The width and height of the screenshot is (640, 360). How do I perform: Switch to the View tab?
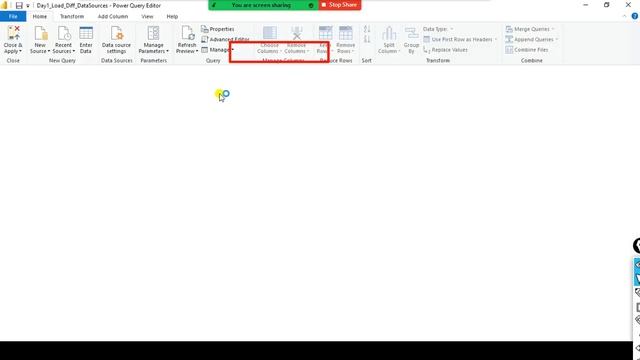pyautogui.click(x=147, y=16)
